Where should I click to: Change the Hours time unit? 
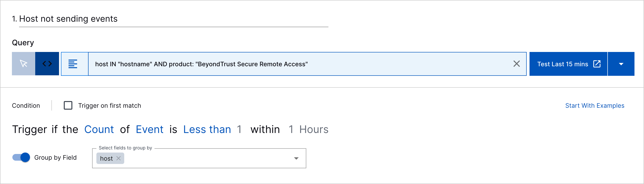coord(314,129)
